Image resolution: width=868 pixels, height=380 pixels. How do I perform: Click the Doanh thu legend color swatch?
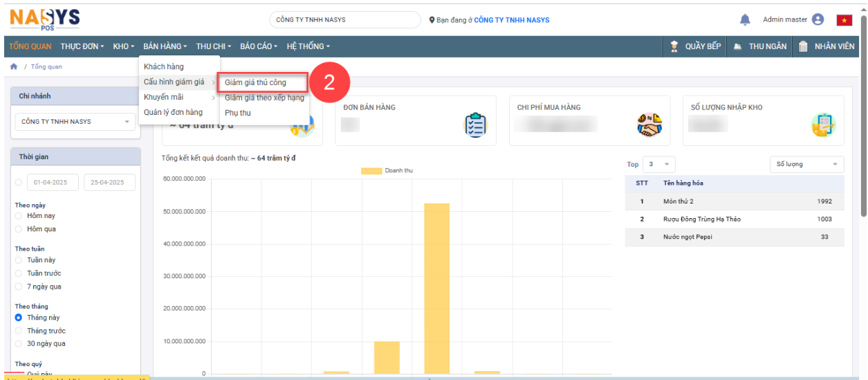[x=371, y=170]
